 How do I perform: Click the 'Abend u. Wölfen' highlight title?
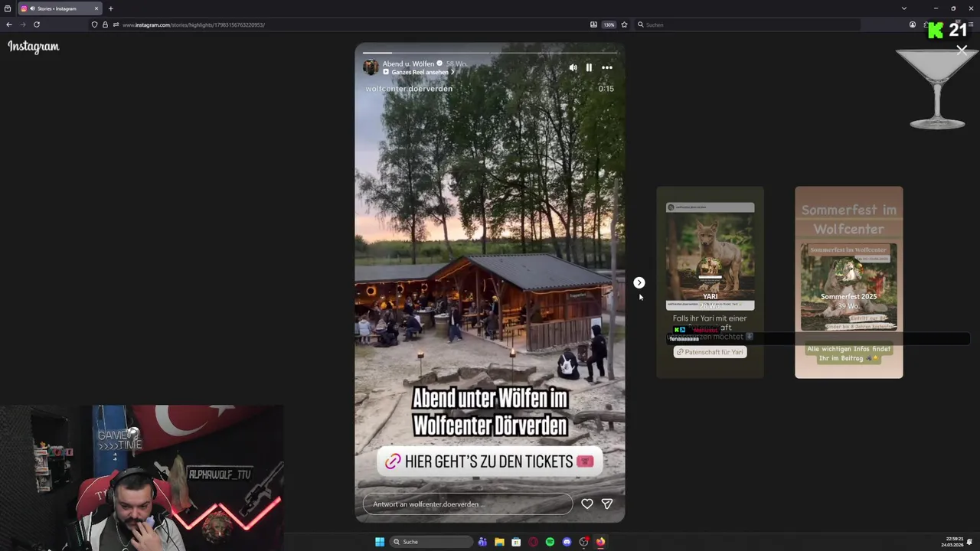pyautogui.click(x=408, y=64)
